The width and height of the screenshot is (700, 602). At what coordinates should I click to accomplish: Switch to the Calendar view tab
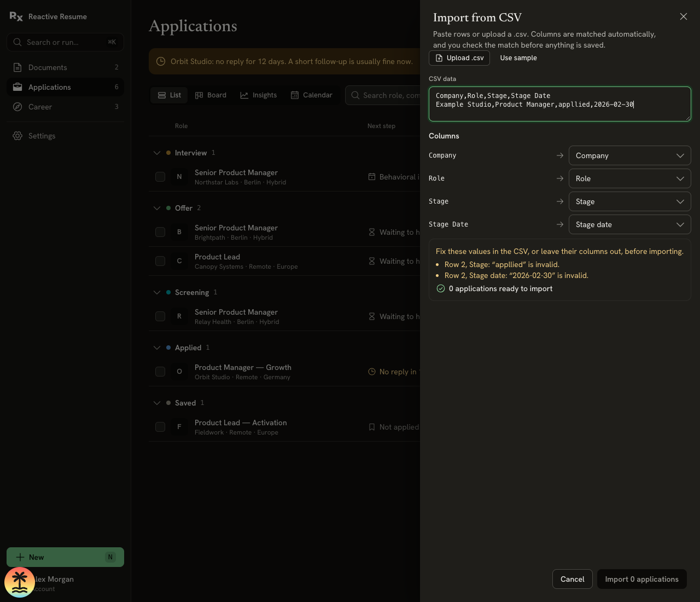311,95
